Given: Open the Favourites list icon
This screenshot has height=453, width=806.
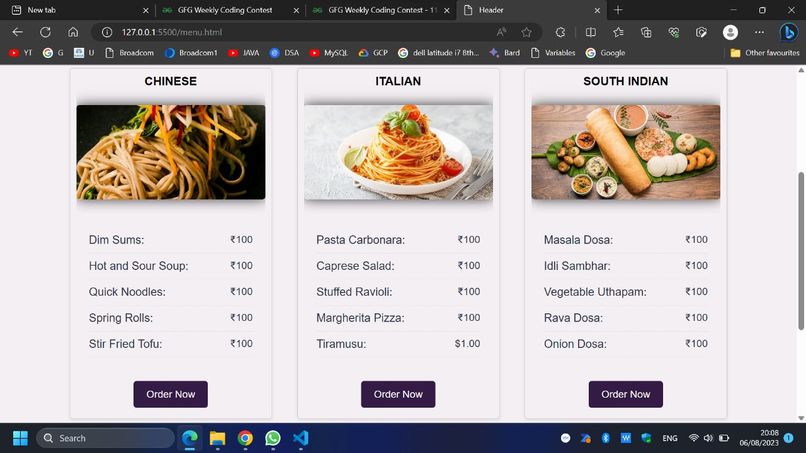Looking at the screenshot, I should click(x=618, y=32).
